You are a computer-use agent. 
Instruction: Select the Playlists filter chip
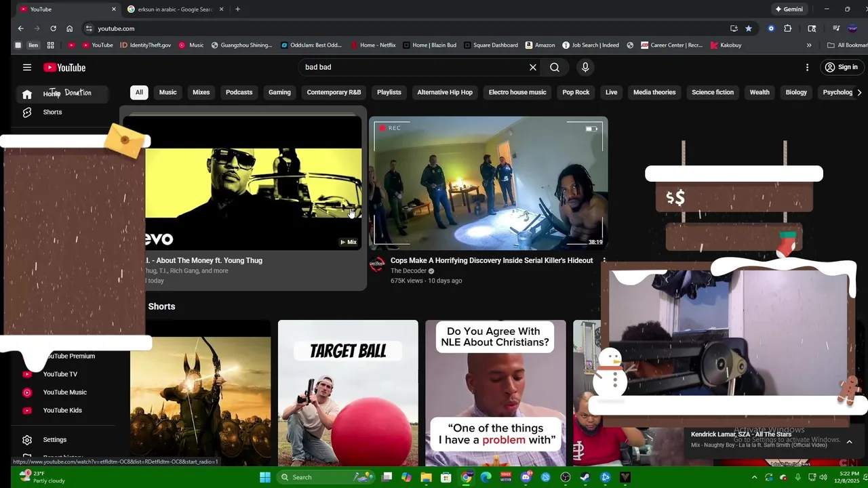click(x=389, y=92)
